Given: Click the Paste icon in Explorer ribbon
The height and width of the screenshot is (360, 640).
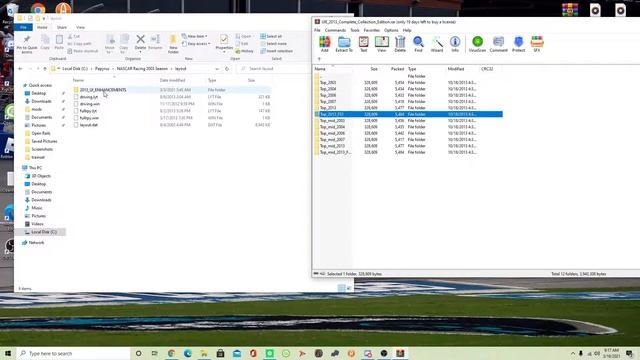Looking at the screenshot, I should 59,42.
